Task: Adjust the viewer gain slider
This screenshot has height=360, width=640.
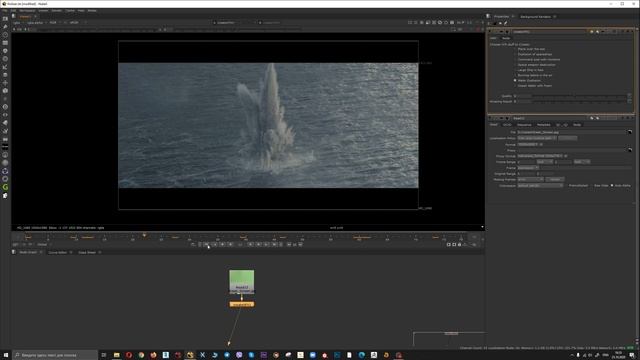Action: [96, 29]
